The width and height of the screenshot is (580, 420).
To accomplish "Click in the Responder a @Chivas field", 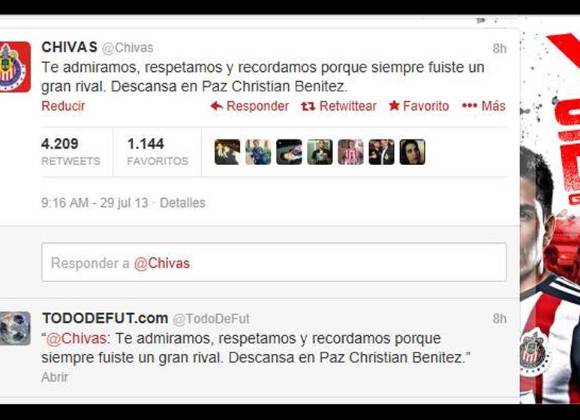I will (x=274, y=262).
